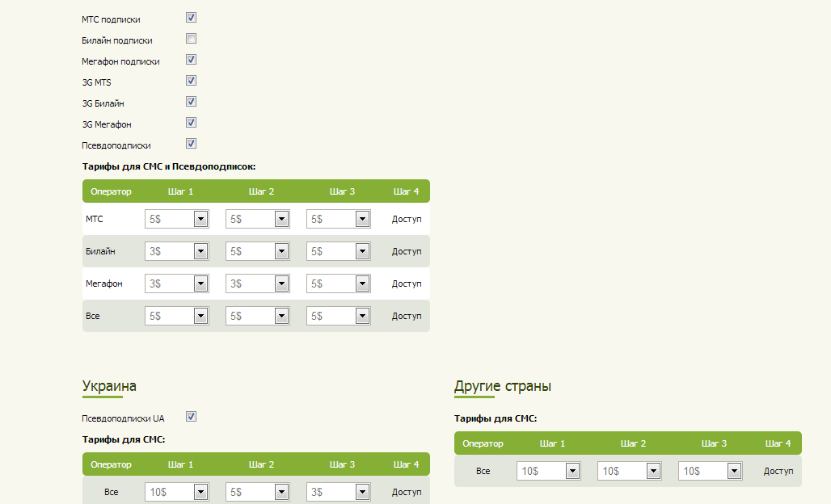Click the Украина section heading
This screenshot has height=504, width=831.
109,386
